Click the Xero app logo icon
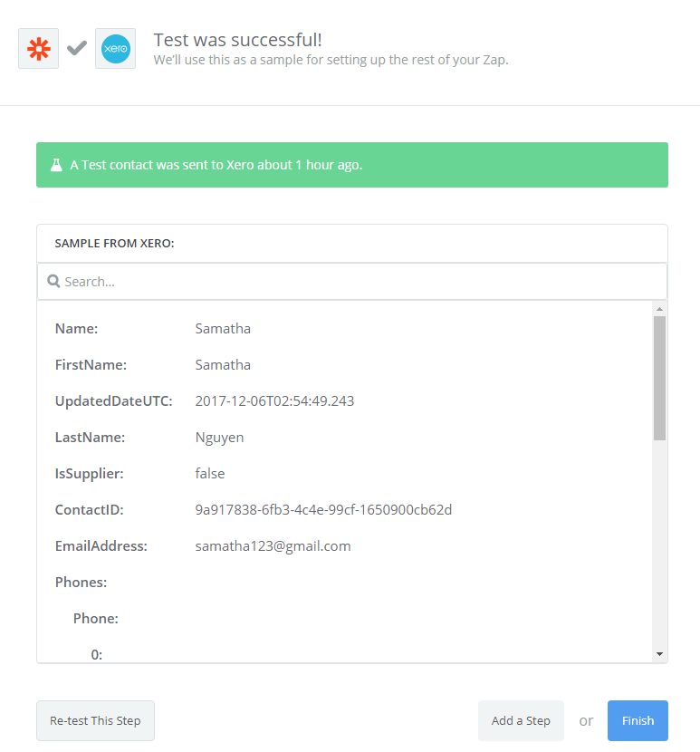The image size is (700, 752). point(116,48)
